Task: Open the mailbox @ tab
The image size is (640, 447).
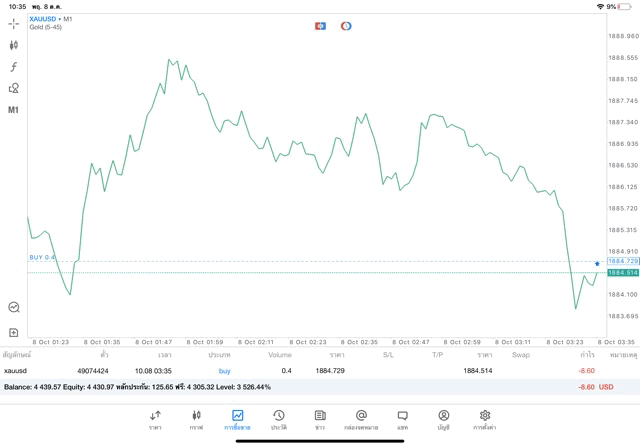Action: pos(361,420)
